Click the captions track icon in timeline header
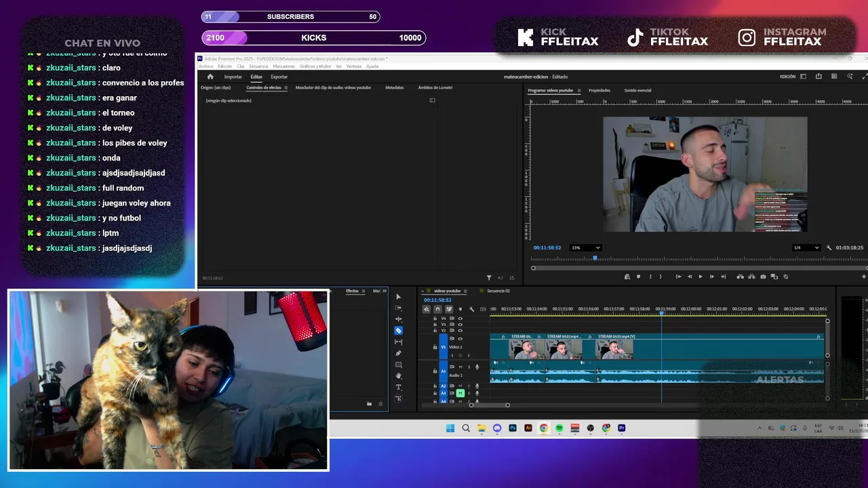Screen dimensions: 868x488 tap(483, 309)
